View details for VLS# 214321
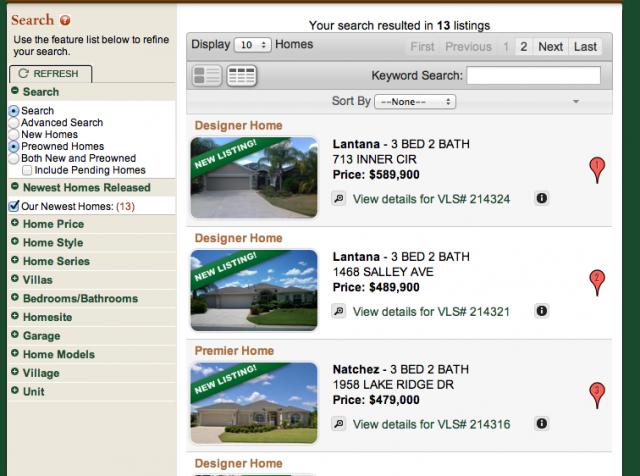640x476 pixels. 431,312
